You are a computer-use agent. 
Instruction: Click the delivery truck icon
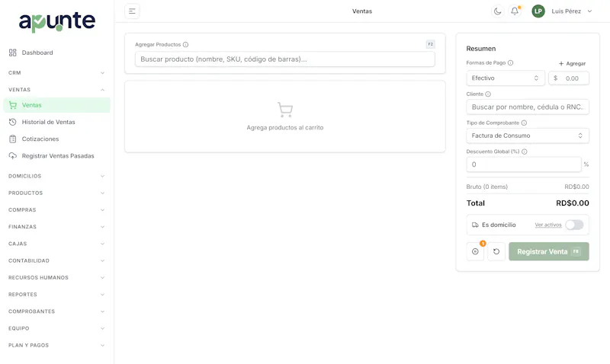coord(475,225)
